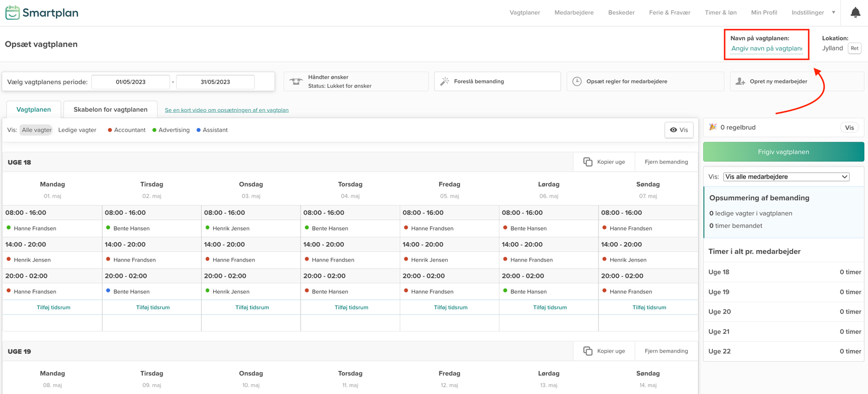
Task: Click the handshake icon for Håndter ønsker
Action: 296,81
